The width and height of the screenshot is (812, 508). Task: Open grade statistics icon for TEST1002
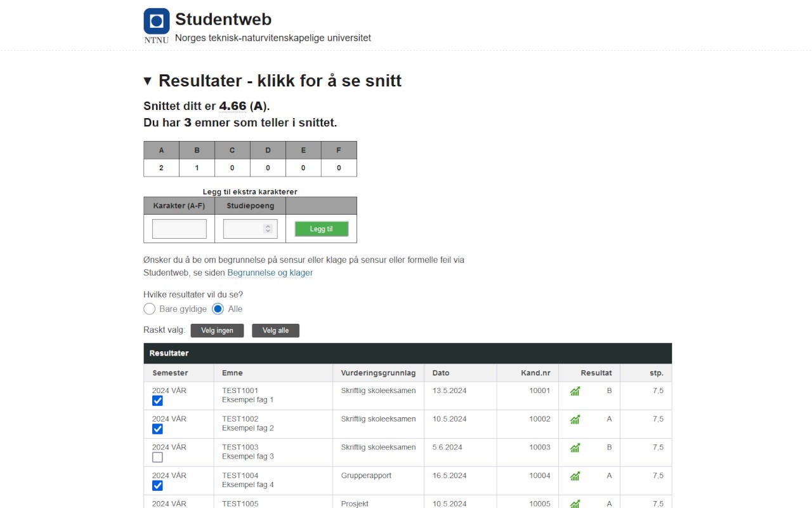click(575, 420)
